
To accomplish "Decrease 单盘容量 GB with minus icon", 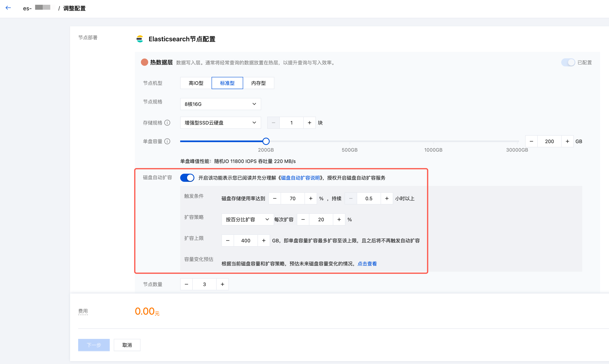I will tap(531, 141).
